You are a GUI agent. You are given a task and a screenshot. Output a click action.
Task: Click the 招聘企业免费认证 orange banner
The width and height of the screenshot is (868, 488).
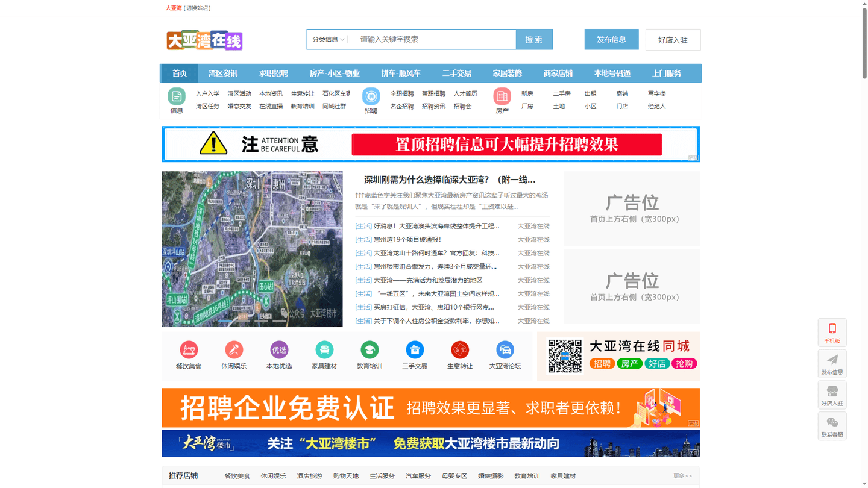coord(430,408)
